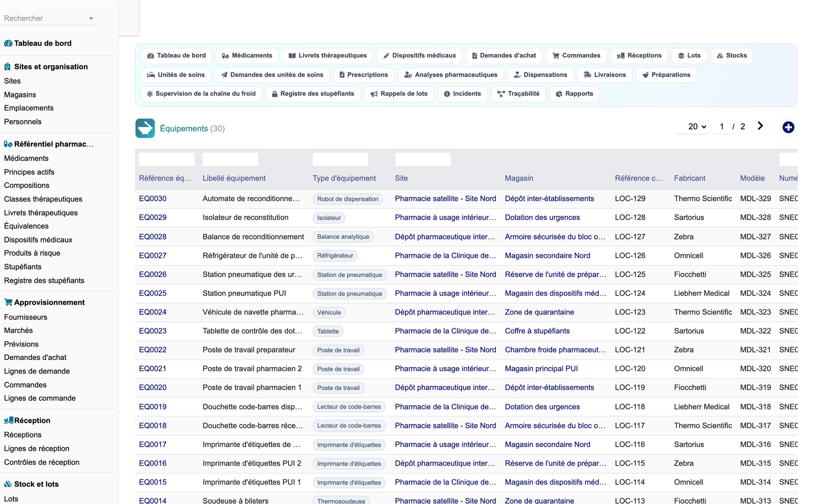
Task: Sort by Magasin column header
Action: coord(519,178)
